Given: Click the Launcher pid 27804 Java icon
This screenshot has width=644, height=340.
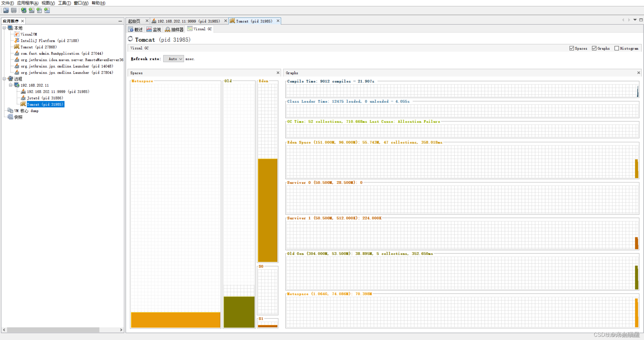Looking at the screenshot, I should point(17,72).
